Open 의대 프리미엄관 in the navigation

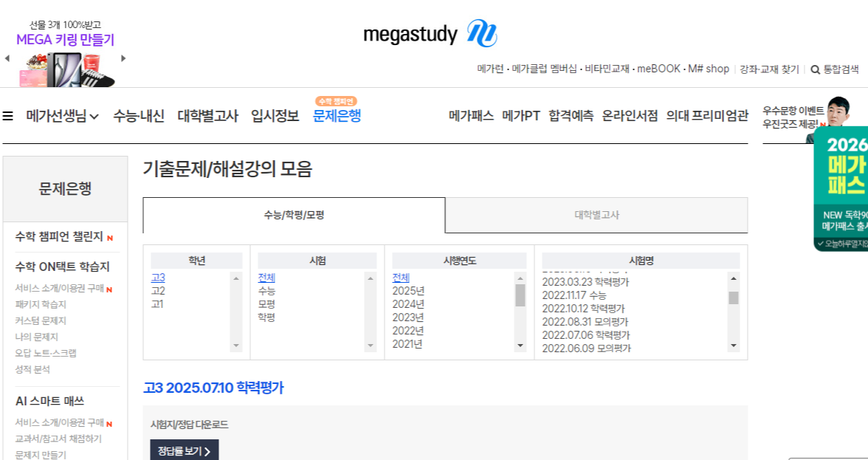click(x=707, y=116)
